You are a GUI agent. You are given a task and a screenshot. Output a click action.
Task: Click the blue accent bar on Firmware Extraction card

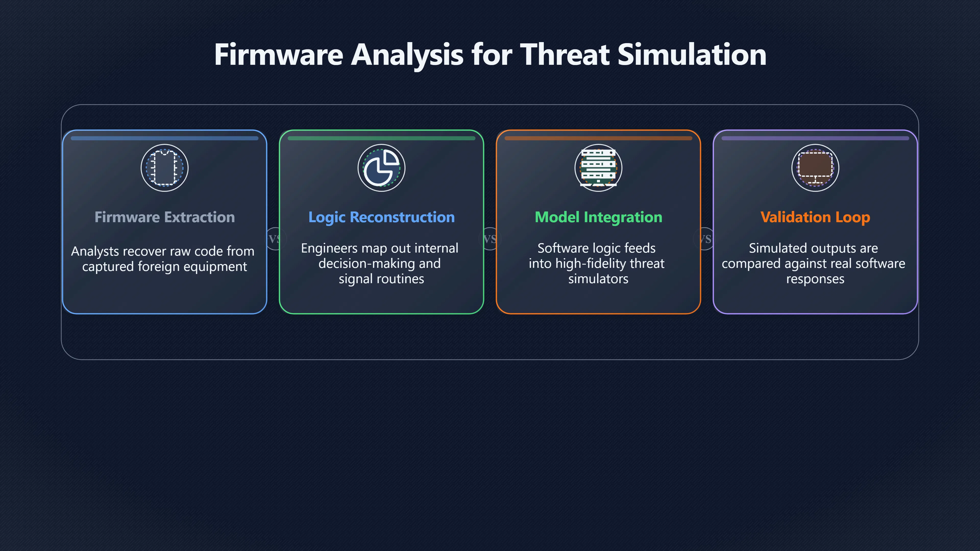coord(164,138)
